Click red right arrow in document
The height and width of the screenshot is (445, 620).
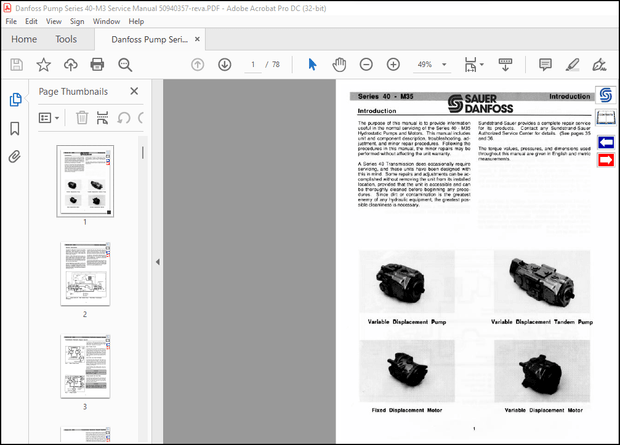pyautogui.click(x=606, y=160)
